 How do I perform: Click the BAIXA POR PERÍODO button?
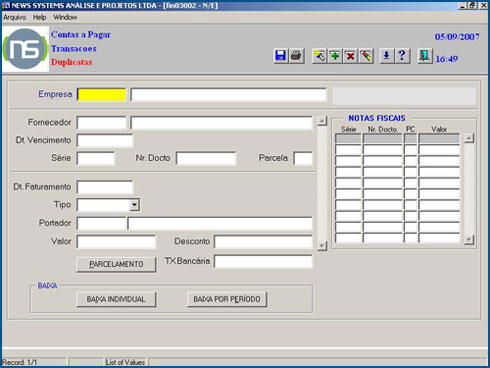tap(227, 299)
